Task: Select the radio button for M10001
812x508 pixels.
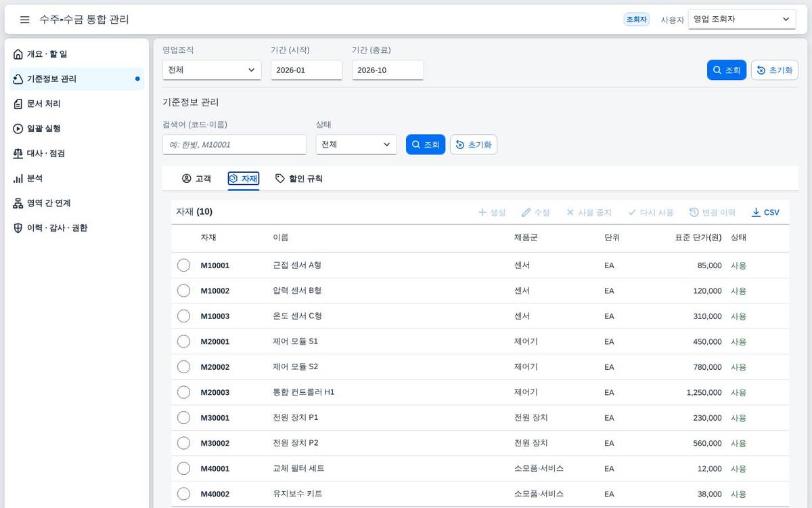Action: coord(183,265)
